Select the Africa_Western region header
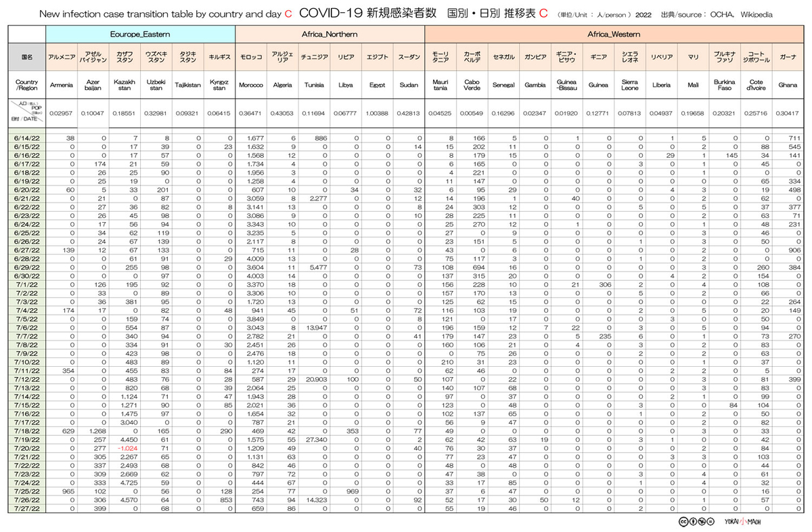Screen dimensions: 812x532 (614, 33)
